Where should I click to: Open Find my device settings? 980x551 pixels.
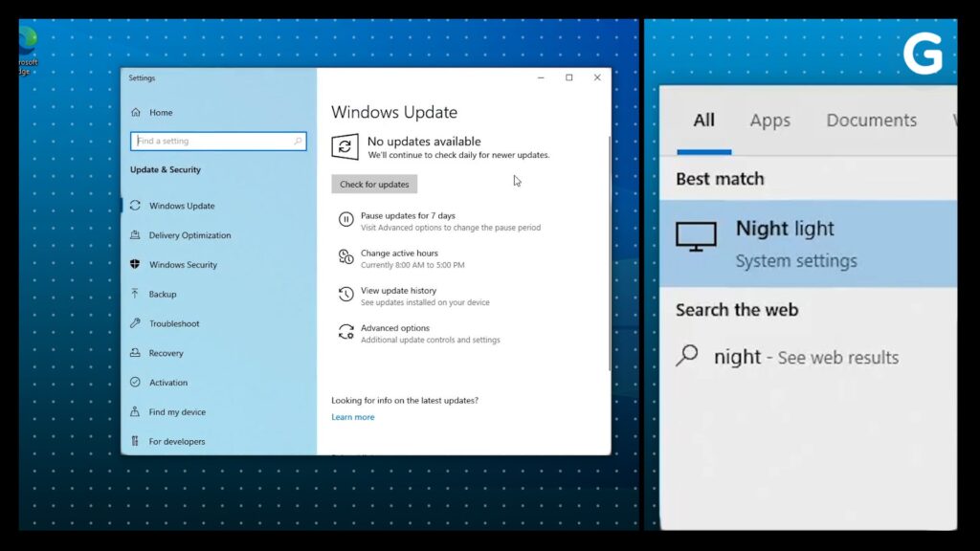(x=177, y=412)
